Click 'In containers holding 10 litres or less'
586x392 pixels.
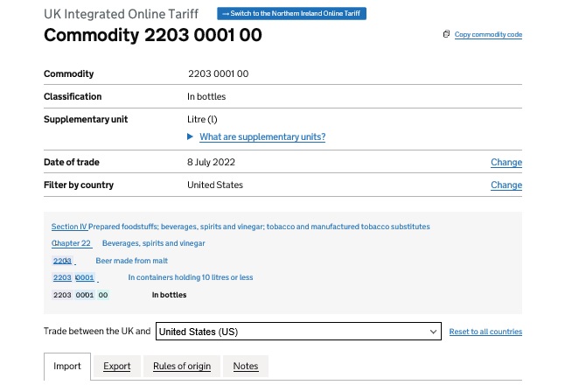[191, 277]
